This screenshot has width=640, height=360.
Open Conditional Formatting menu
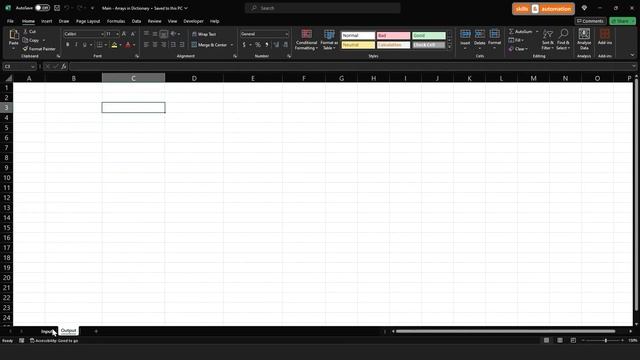point(306,40)
